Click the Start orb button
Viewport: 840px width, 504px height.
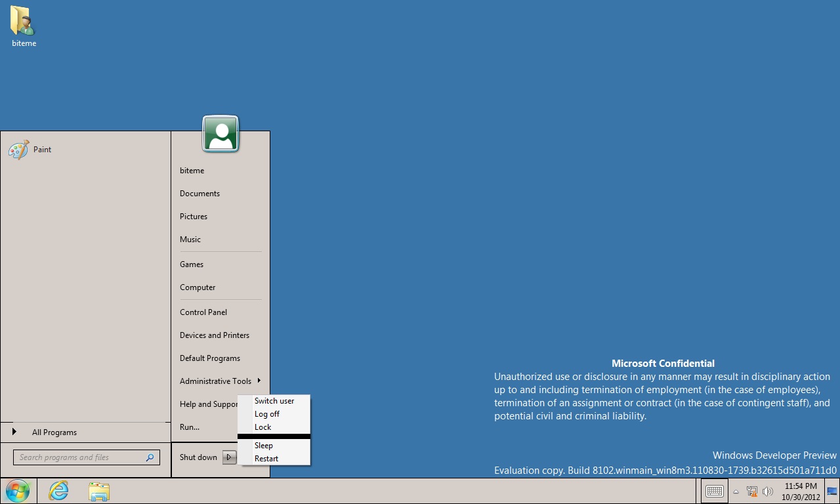tap(18, 491)
